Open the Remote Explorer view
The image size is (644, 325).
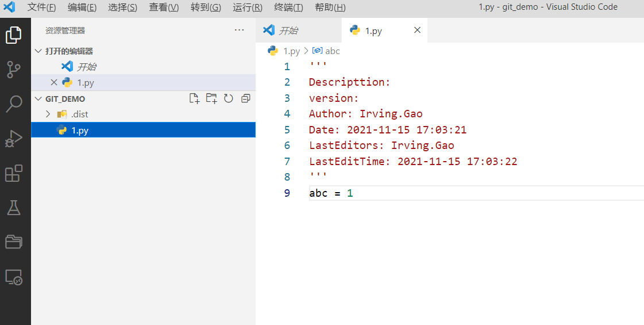pos(14,277)
